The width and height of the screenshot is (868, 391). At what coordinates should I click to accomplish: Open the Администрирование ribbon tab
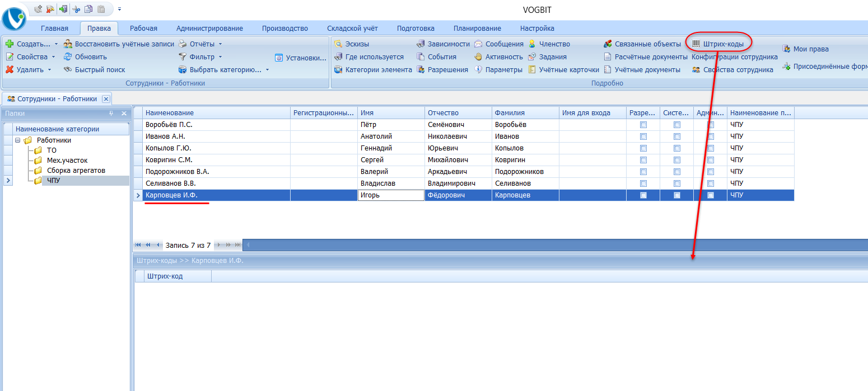click(209, 29)
